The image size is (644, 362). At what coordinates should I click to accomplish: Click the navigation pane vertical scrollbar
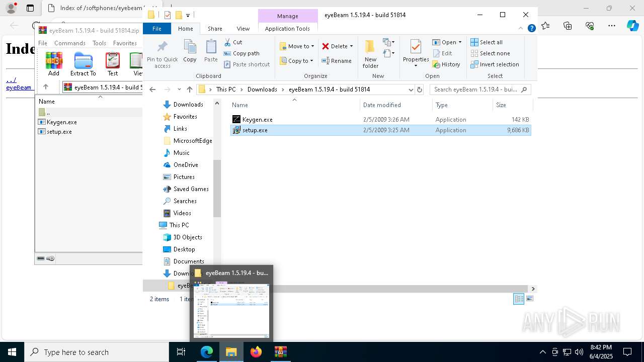tap(217, 189)
